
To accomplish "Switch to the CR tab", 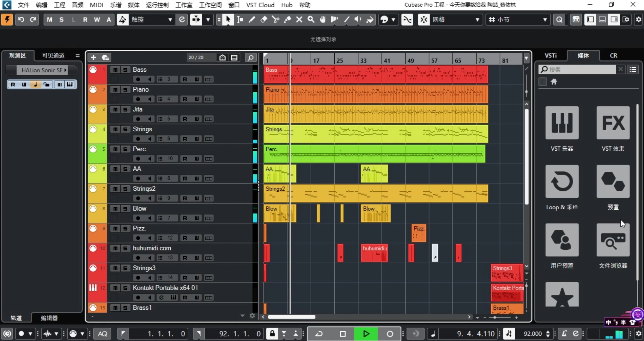I will [x=613, y=56].
